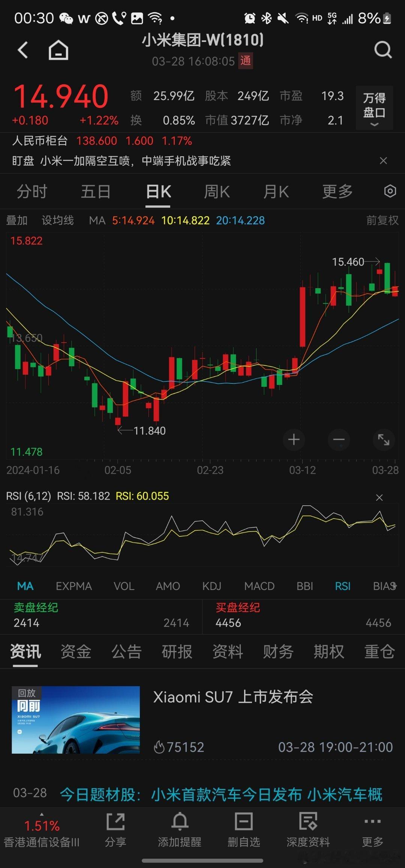
Task: Expand the 万得盘口 panel
Action: [x=374, y=108]
